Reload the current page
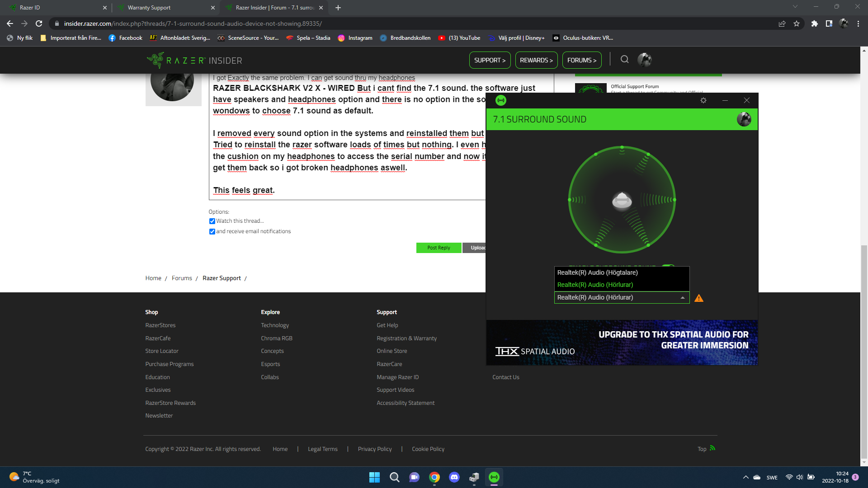The image size is (868, 488). (x=39, y=23)
